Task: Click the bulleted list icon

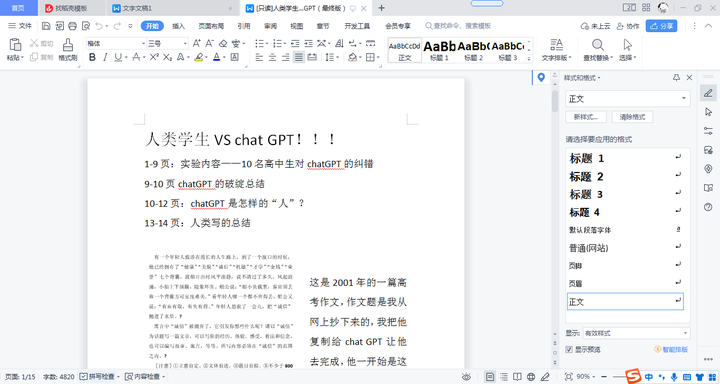Action: pyautogui.click(x=260, y=44)
